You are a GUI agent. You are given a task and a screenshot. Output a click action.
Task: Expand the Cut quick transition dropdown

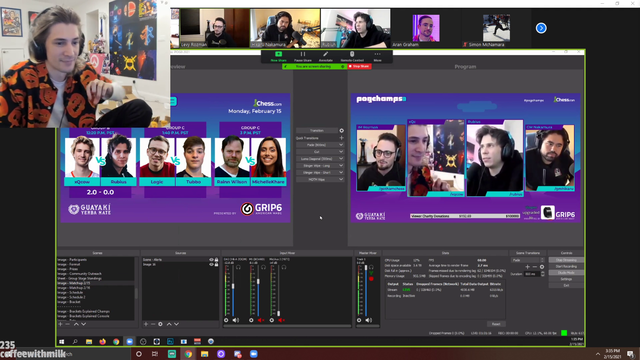tap(341, 152)
